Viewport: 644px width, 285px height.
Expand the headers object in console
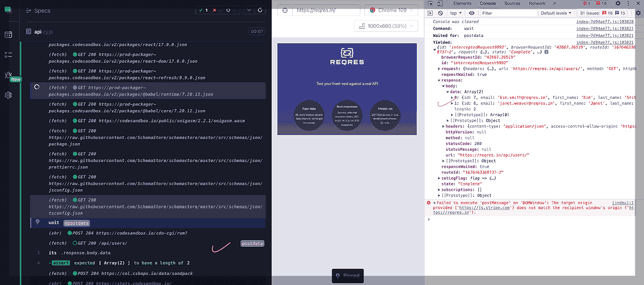(444, 126)
